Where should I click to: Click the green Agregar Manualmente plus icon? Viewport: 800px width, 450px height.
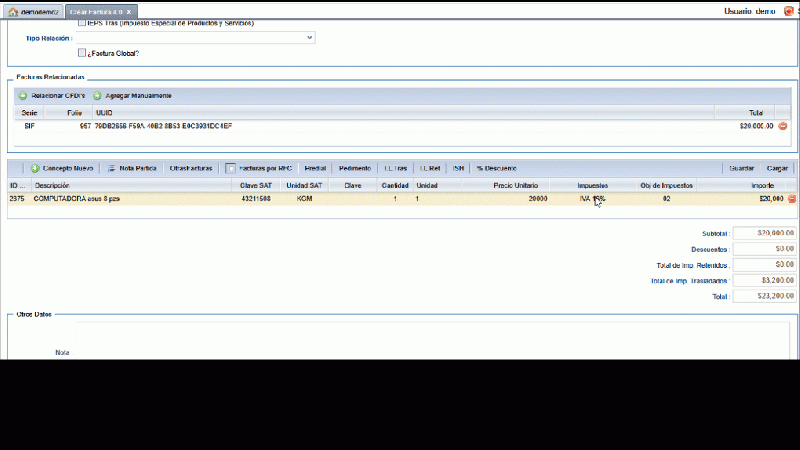tap(97, 96)
